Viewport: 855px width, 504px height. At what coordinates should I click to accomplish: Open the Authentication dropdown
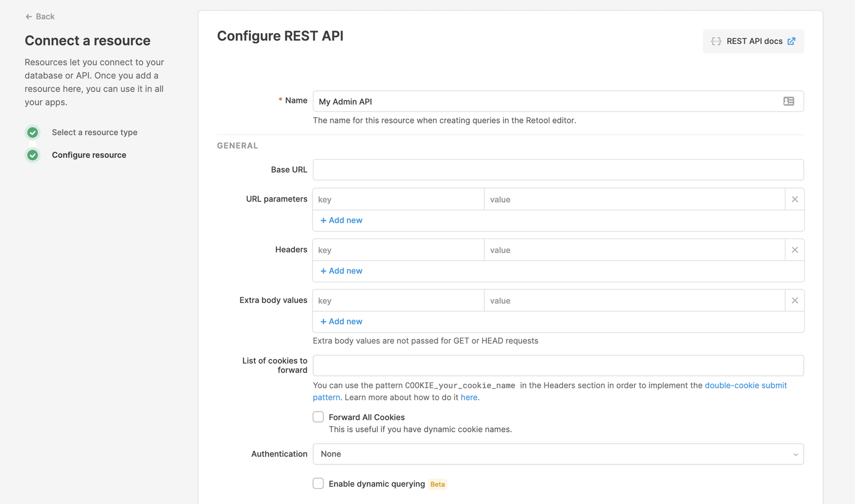point(558,454)
